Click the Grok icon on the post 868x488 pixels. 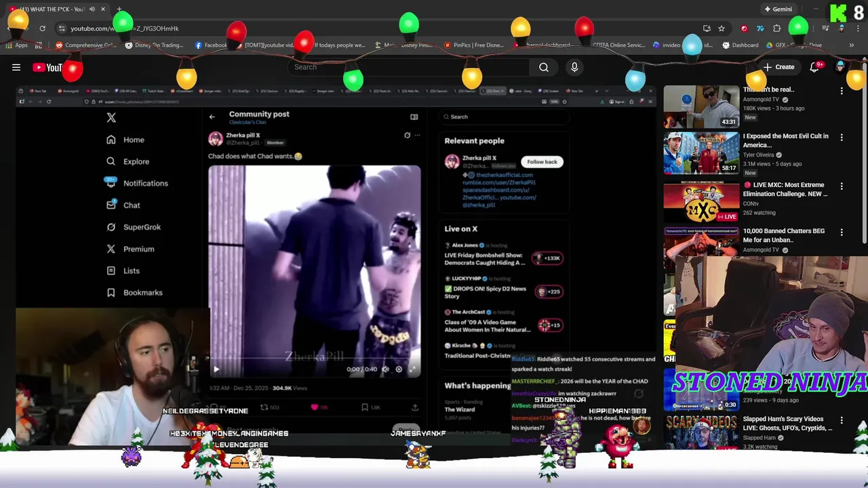pos(407,135)
